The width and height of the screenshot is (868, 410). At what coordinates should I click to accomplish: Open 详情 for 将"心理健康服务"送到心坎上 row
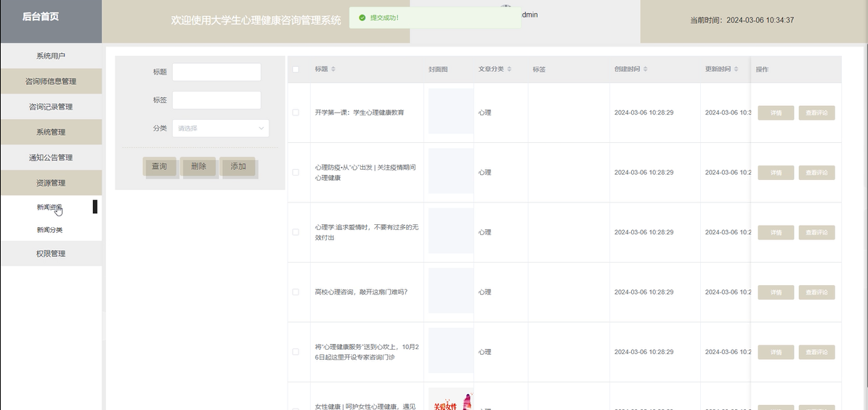tap(776, 352)
